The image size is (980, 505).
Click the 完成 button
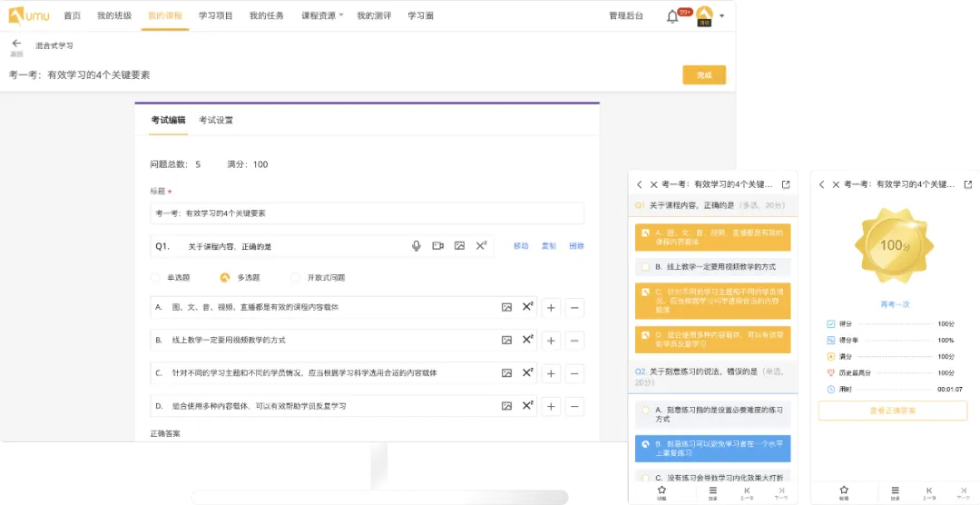(x=704, y=75)
